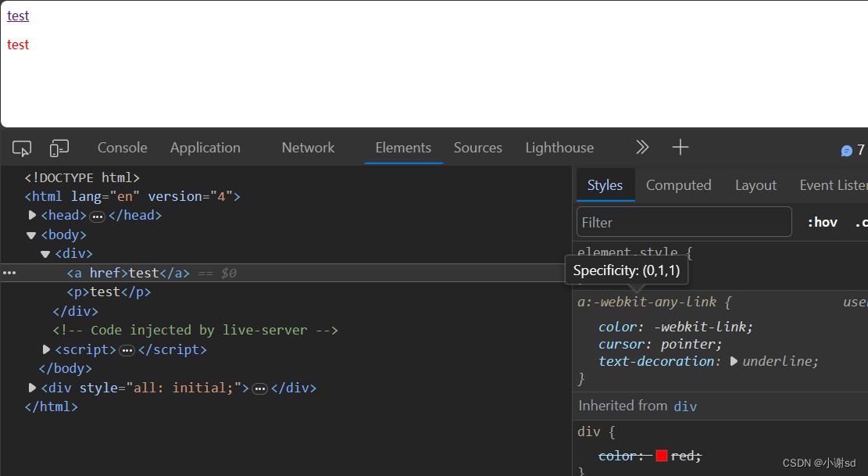Click the ellipsis beside the selected a row
The width and height of the screenshot is (868, 476).
click(x=9, y=273)
